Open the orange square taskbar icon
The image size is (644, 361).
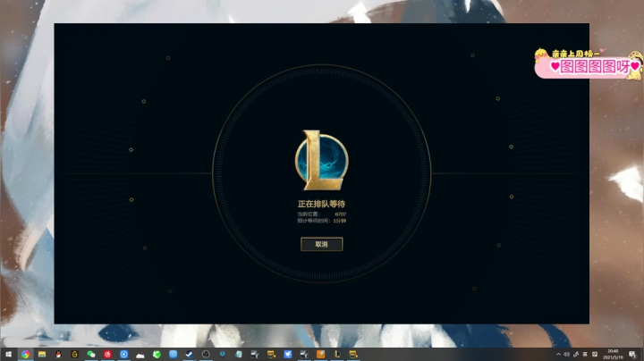click(321, 354)
